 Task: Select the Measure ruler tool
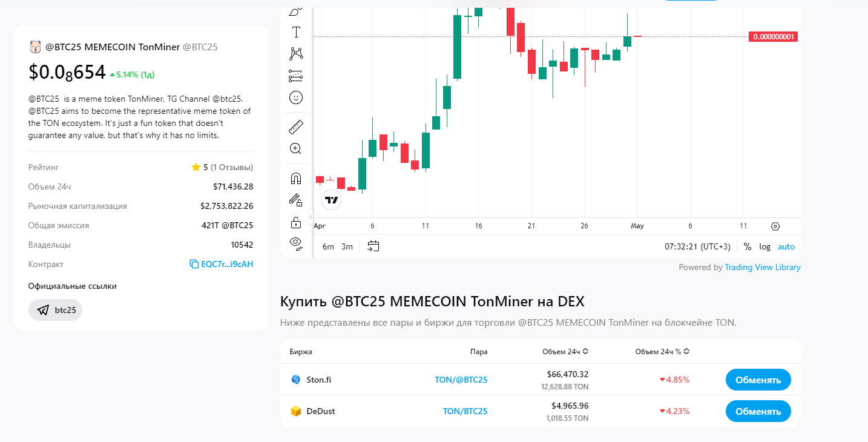click(296, 127)
